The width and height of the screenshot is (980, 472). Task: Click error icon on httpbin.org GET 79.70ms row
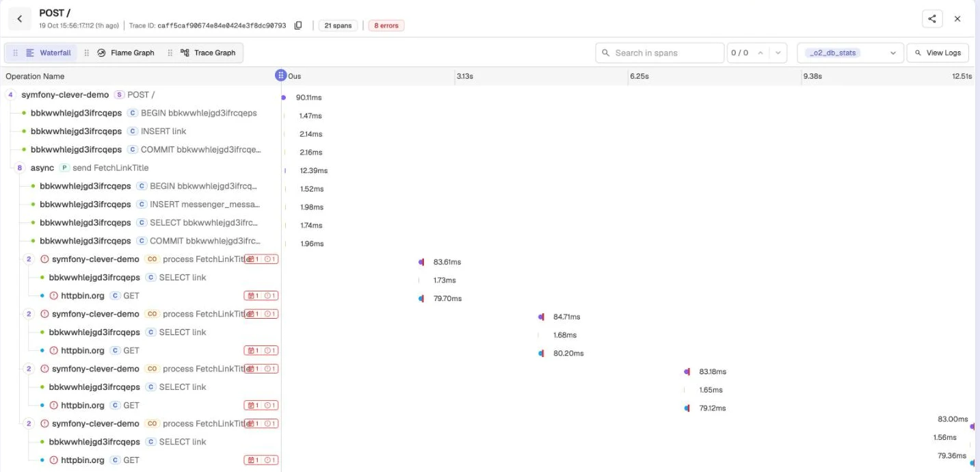[x=54, y=296]
